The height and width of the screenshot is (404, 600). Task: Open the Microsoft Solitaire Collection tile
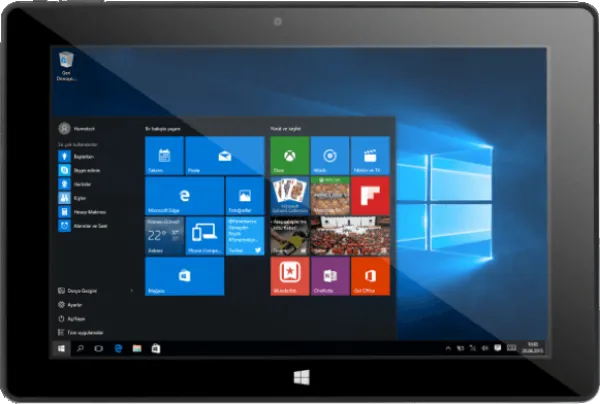(290, 195)
